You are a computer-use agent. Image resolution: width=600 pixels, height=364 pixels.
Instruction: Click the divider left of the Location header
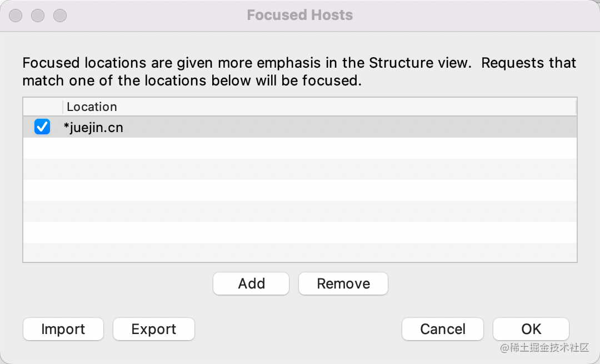63,107
